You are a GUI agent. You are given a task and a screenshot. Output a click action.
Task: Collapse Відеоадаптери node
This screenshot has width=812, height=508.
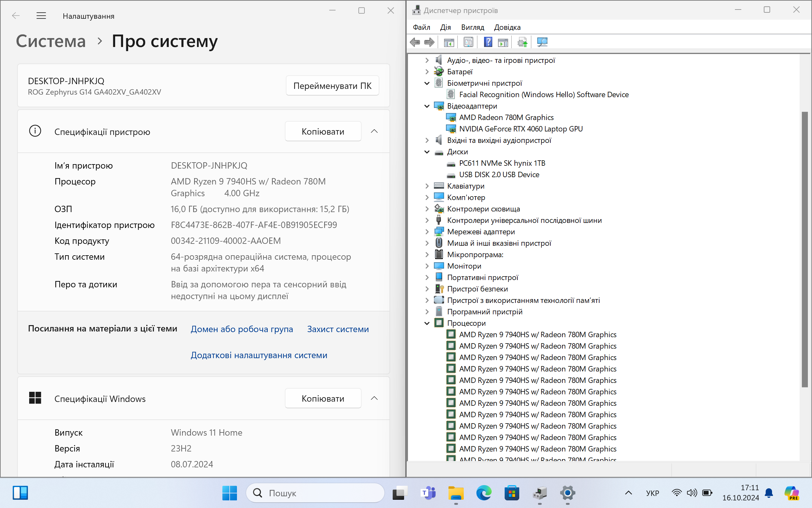coord(427,106)
